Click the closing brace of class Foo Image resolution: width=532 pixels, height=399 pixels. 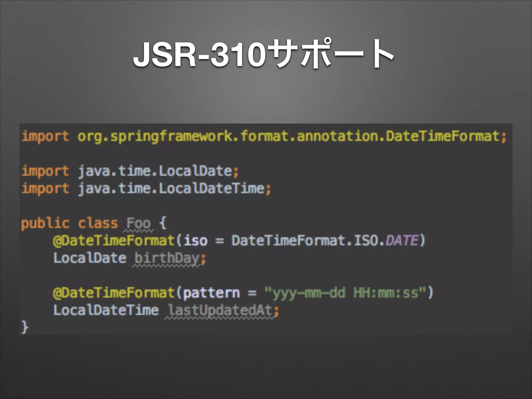[25, 327]
